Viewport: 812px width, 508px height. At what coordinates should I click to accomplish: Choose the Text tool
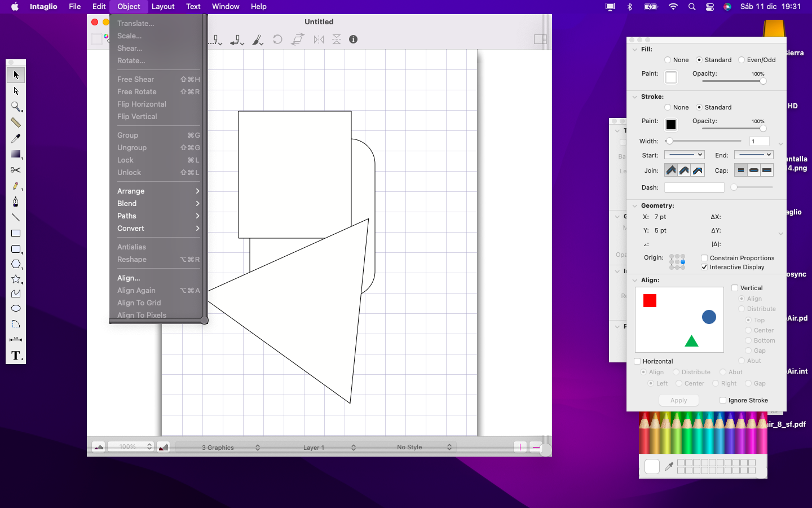[x=16, y=356]
